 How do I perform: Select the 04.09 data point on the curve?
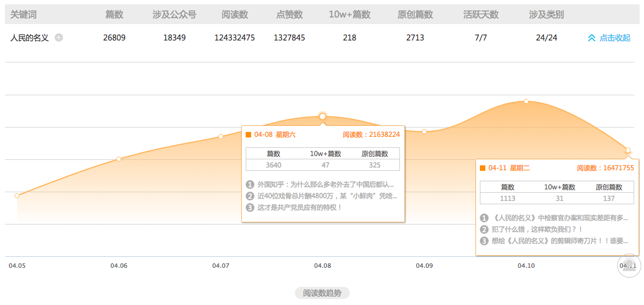point(424,131)
